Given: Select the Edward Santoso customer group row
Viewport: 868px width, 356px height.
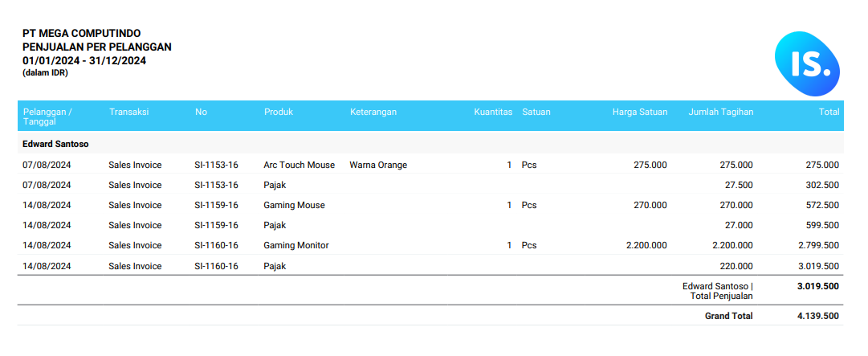Looking at the screenshot, I should (56, 144).
